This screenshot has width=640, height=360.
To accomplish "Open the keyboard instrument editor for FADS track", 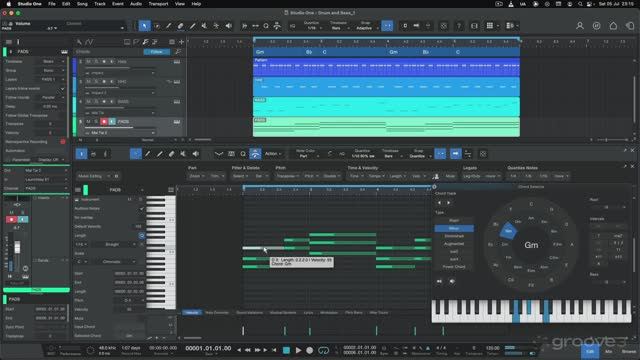I will pos(177,122).
